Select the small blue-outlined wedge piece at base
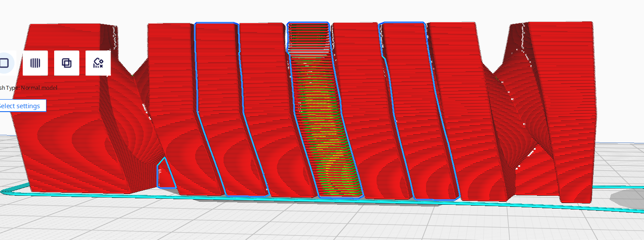Viewport: 644px width, 240px height. click(x=166, y=174)
